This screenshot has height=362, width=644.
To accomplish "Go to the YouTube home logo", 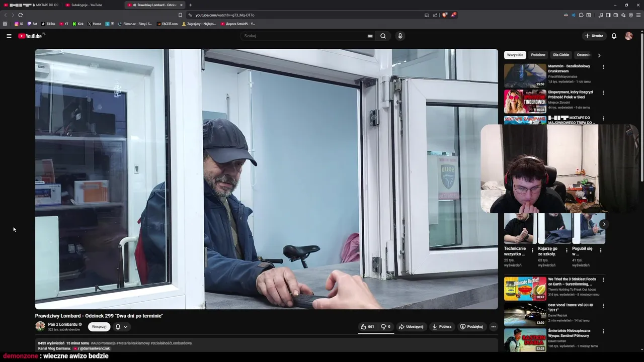I will [x=30, y=36].
